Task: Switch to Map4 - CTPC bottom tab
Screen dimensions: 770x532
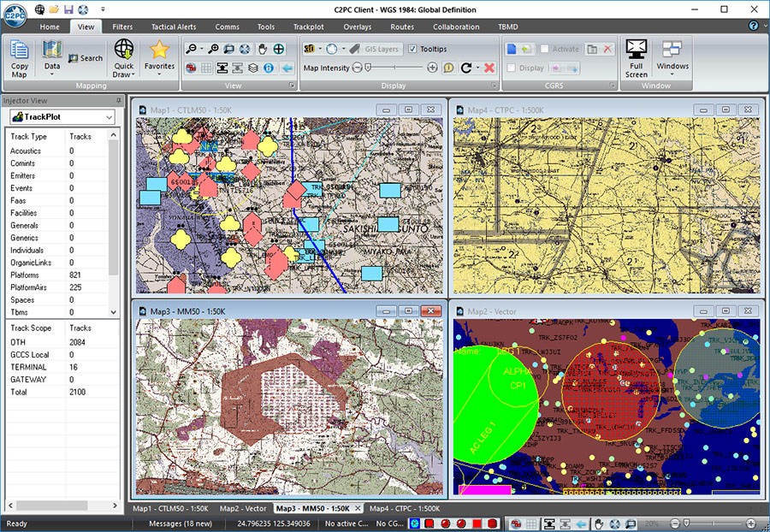Action: [x=405, y=508]
